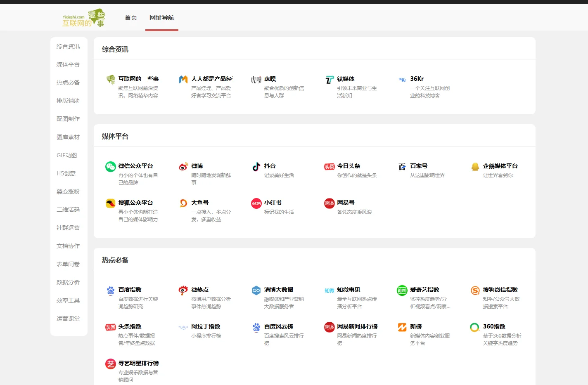Follow the 百度指数 title link

130,290
